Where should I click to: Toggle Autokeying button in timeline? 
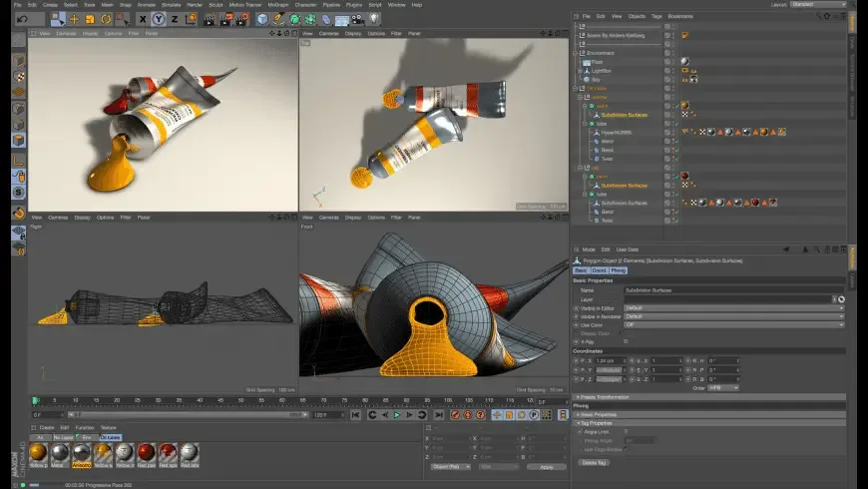pyautogui.click(x=468, y=415)
